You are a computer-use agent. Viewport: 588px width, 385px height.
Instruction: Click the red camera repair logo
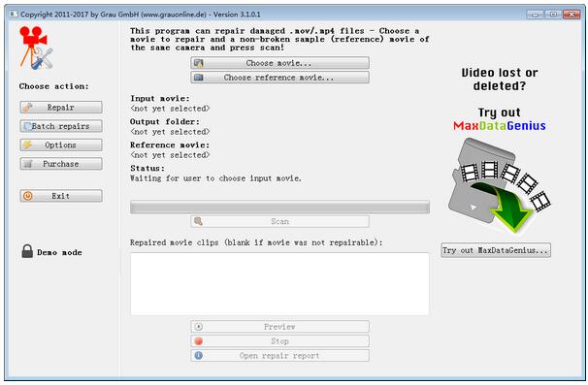pos(36,48)
